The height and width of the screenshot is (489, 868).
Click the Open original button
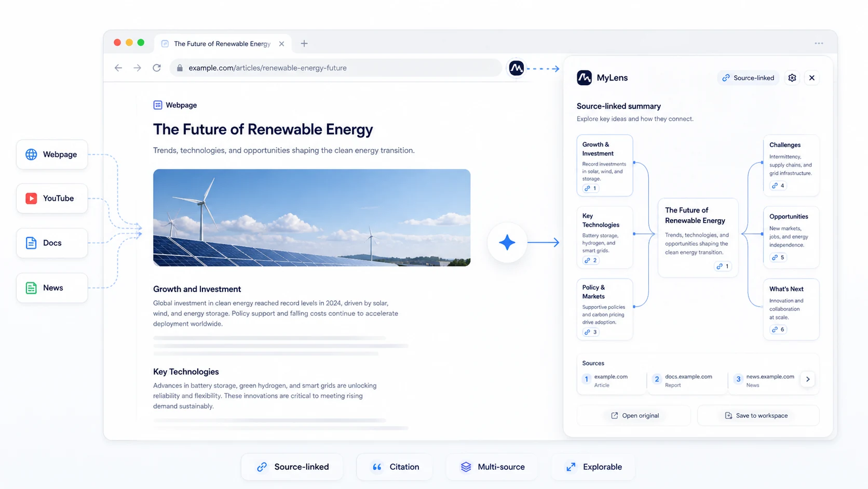point(634,416)
